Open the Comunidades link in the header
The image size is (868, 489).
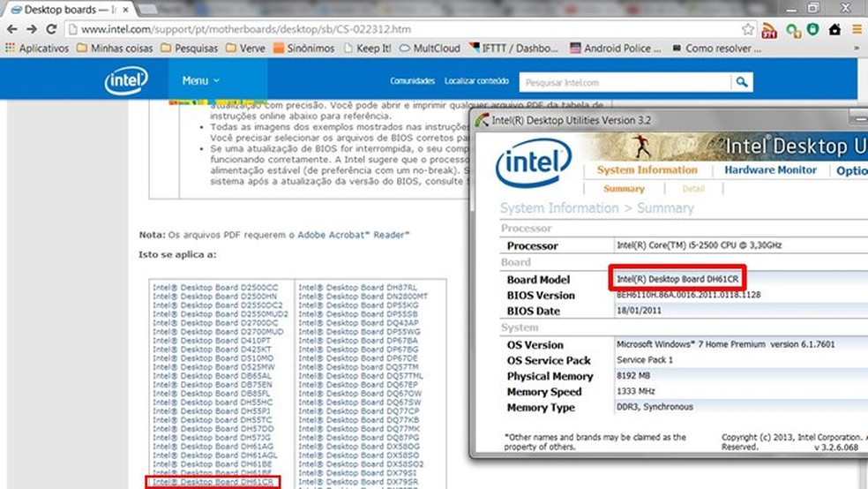[x=413, y=81]
